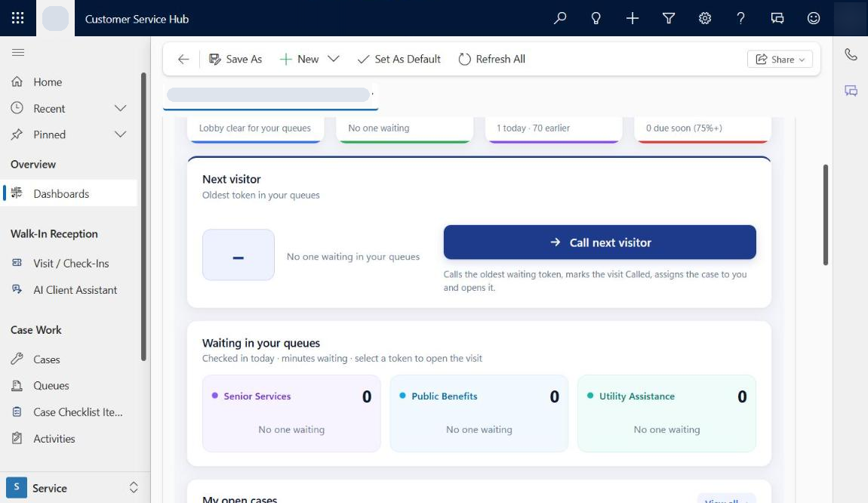Click the Dashboards grid icon
868x503 pixels.
pyautogui.click(x=17, y=193)
